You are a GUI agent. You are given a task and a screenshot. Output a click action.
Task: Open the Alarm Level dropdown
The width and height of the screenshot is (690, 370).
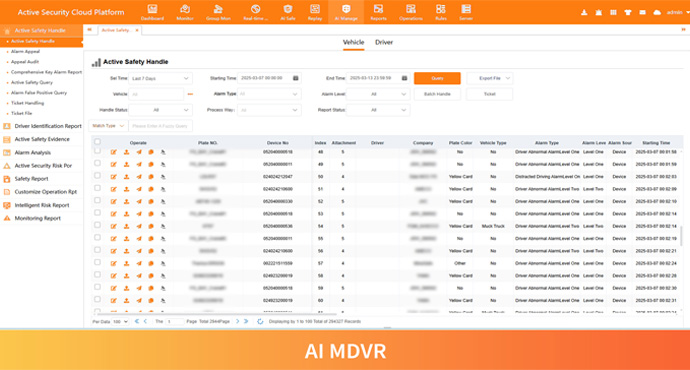[378, 94]
